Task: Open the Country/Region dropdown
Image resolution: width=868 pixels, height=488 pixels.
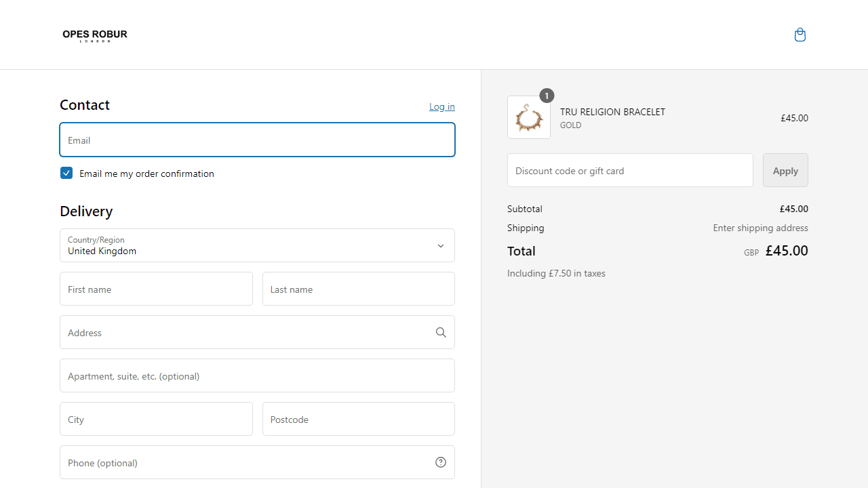Action: (257, 245)
